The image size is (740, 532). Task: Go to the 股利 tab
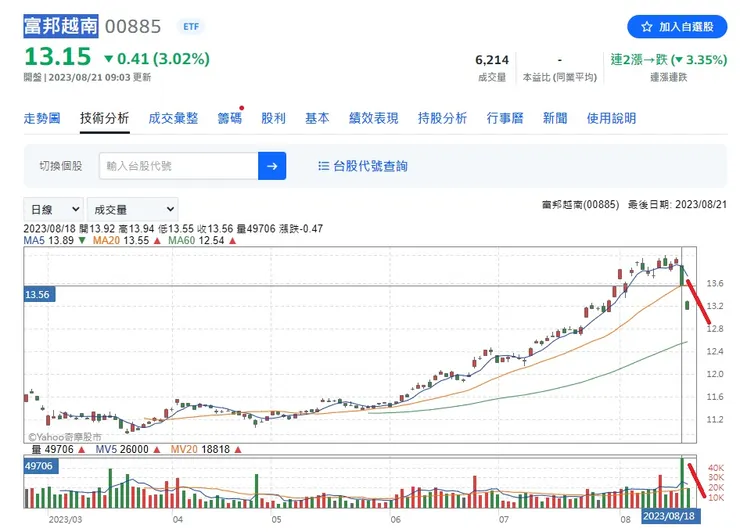pos(274,118)
